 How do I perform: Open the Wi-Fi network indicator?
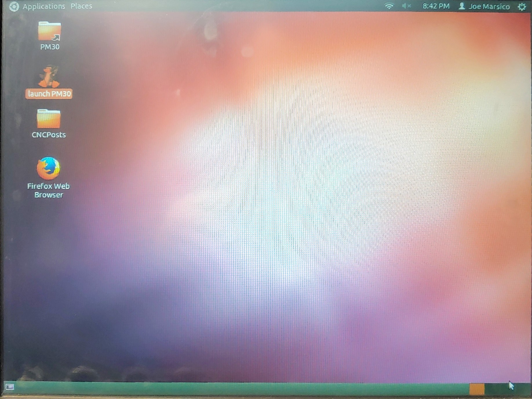coord(389,6)
